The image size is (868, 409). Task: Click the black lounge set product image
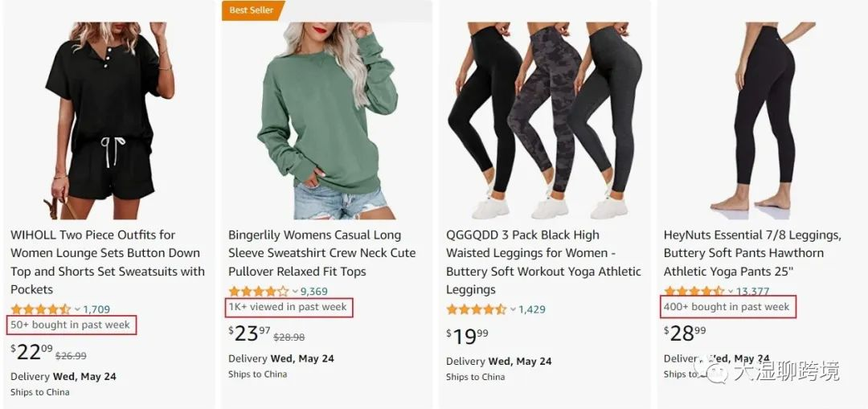tap(108, 121)
